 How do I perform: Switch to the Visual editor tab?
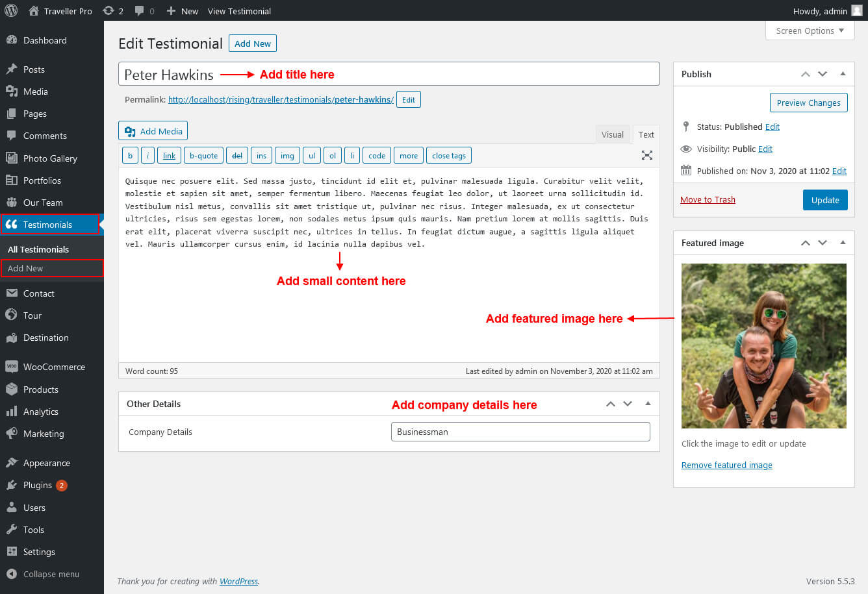click(612, 134)
